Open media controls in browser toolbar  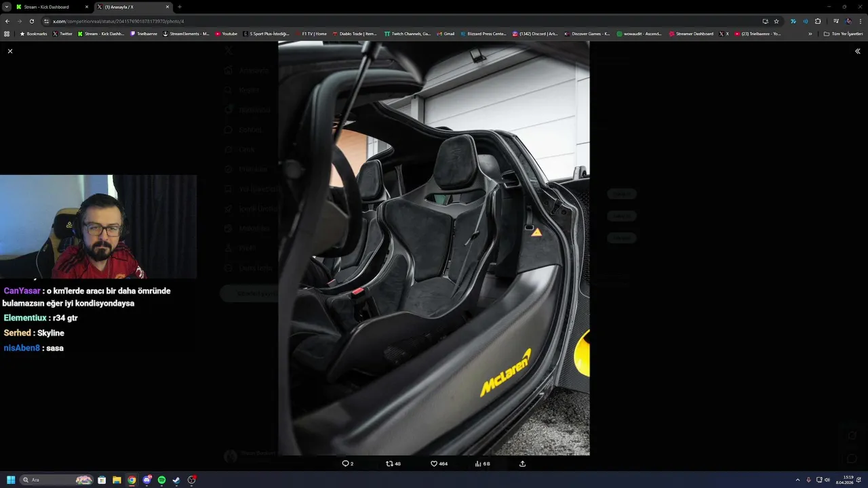coord(835,21)
